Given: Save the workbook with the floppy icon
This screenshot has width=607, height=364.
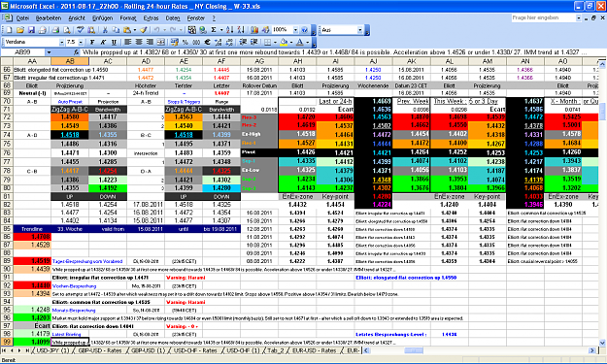Looking at the screenshot, I should (x=31, y=30).
